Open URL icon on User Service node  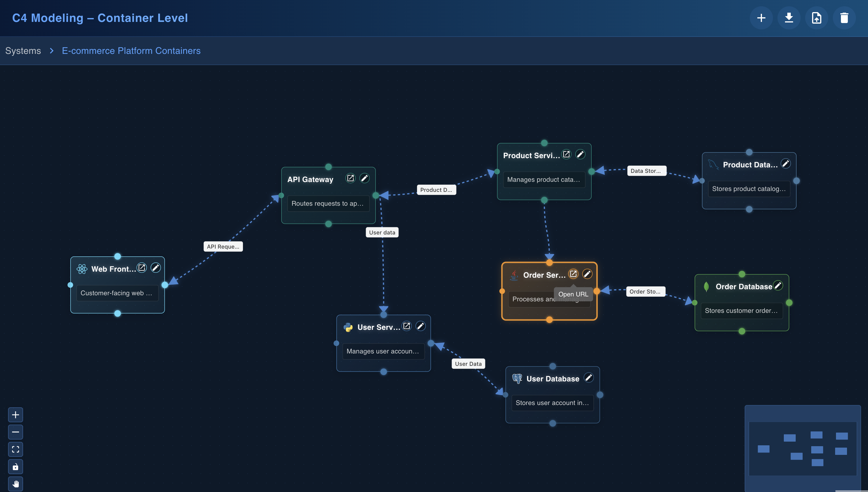click(x=407, y=326)
